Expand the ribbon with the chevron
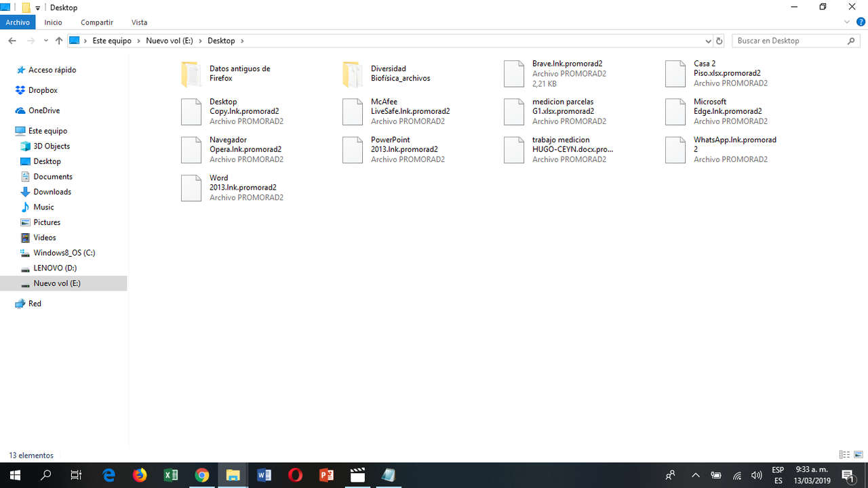Viewport: 868px width, 488px height. tap(847, 22)
